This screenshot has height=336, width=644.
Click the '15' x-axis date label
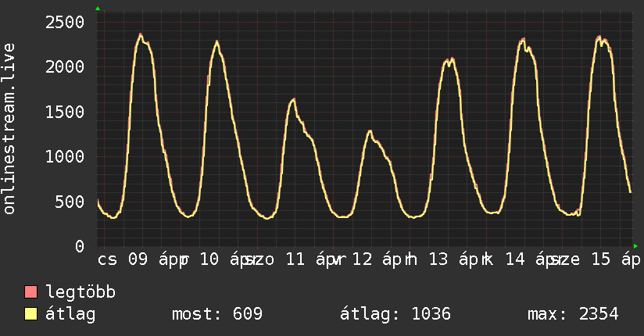click(x=601, y=259)
